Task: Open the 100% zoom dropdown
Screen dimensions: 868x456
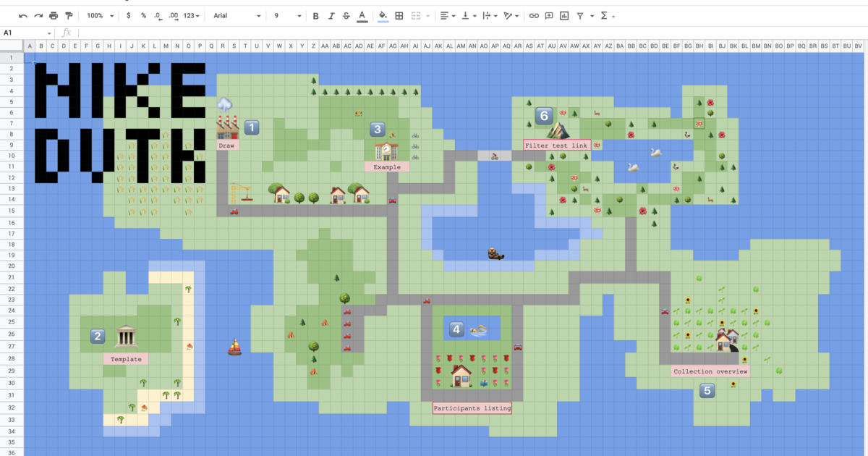Action: (x=100, y=15)
